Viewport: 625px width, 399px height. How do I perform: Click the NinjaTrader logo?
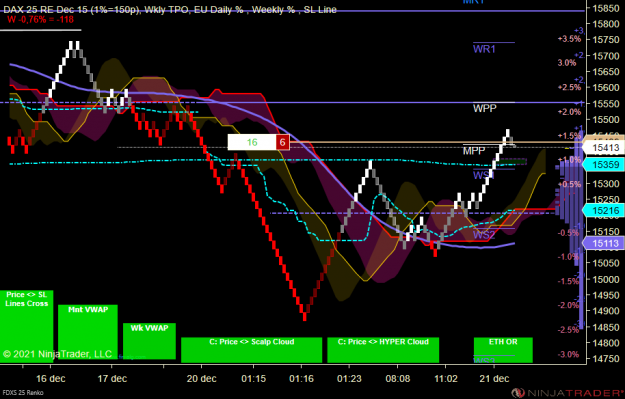click(569, 393)
